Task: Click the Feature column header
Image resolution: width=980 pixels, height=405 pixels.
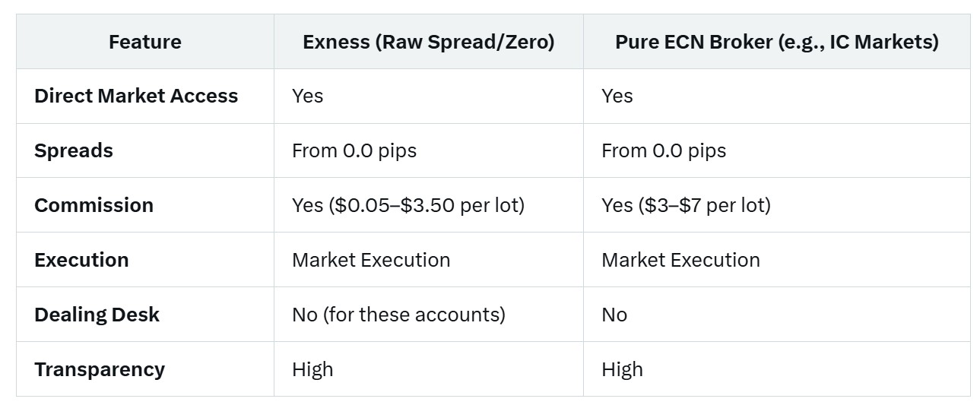Action: pos(144,42)
